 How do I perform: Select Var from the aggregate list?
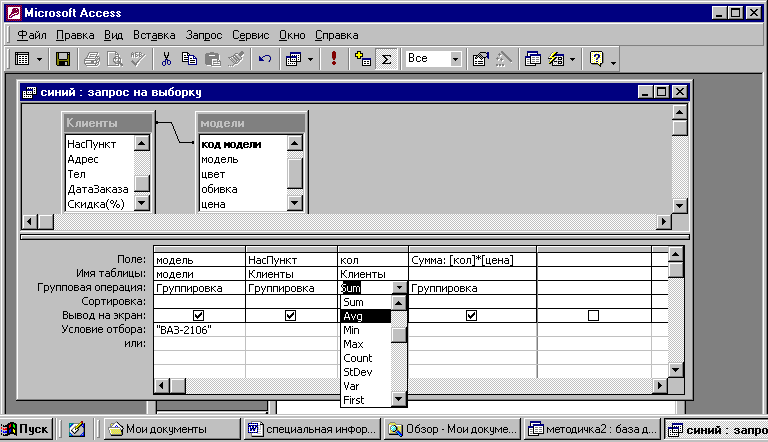365,386
